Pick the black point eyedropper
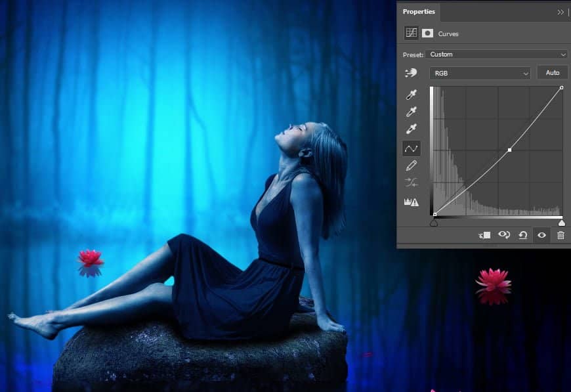Image resolution: width=571 pixels, height=392 pixels. pos(412,96)
